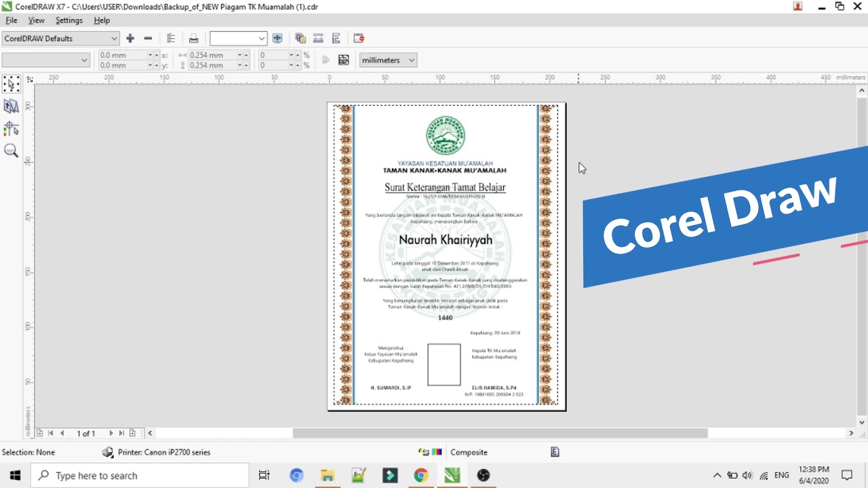Go to next page arrow
Image resolution: width=868 pixels, height=488 pixels.
[111, 433]
